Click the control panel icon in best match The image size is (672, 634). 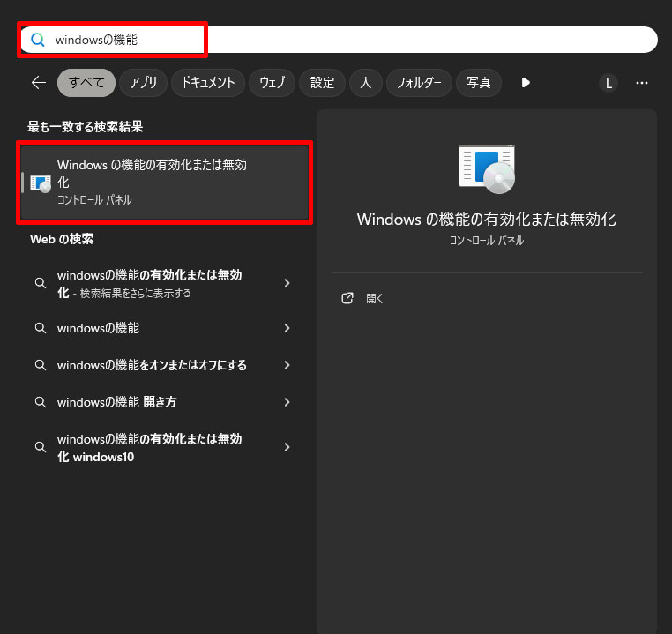click(41, 183)
